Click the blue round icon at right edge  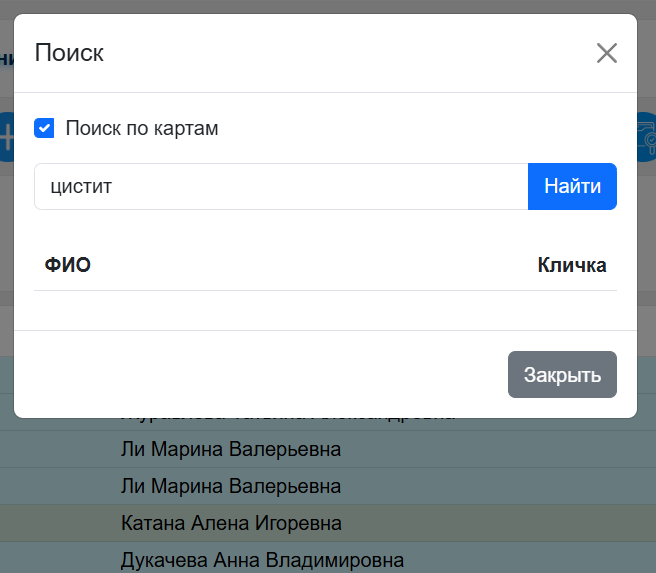click(x=647, y=137)
